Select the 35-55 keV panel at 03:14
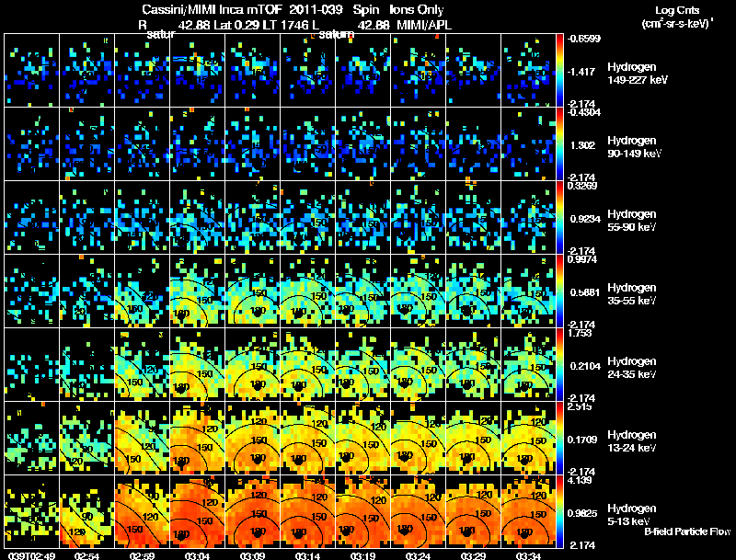The image size is (736, 560). (x=307, y=291)
